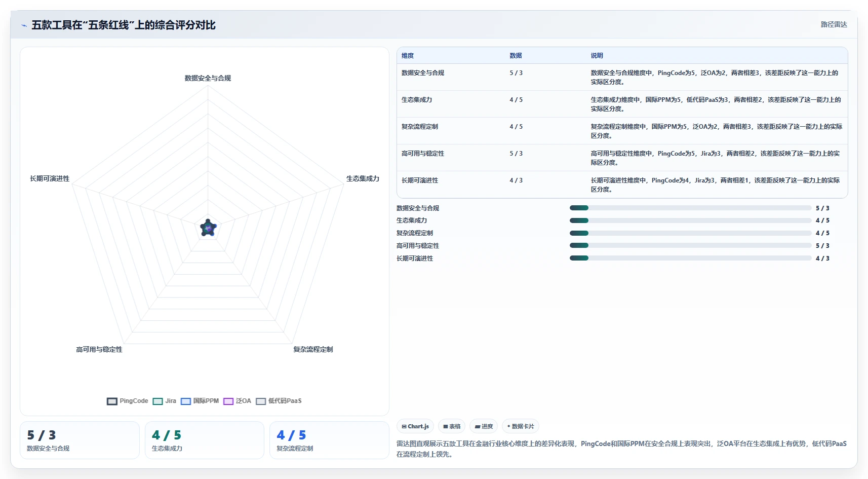Click the 数据安全与合规 radar axis label
868x479 pixels.
click(x=208, y=78)
